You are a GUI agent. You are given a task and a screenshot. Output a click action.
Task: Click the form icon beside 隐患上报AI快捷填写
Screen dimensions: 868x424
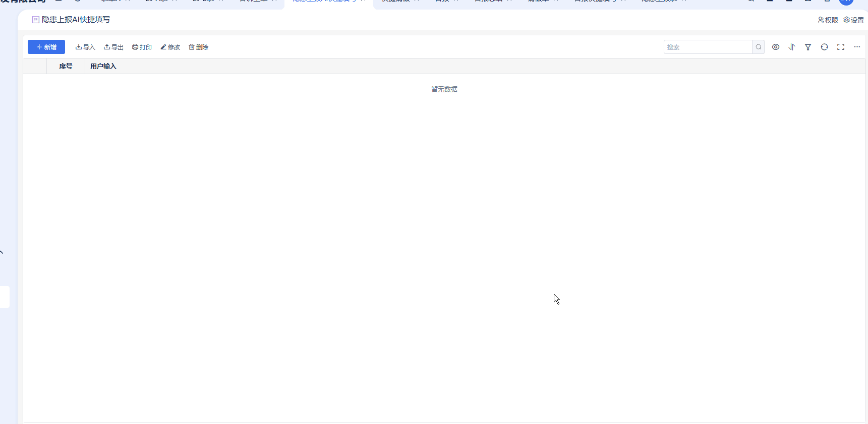pyautogui.click(x=36, y=20)
